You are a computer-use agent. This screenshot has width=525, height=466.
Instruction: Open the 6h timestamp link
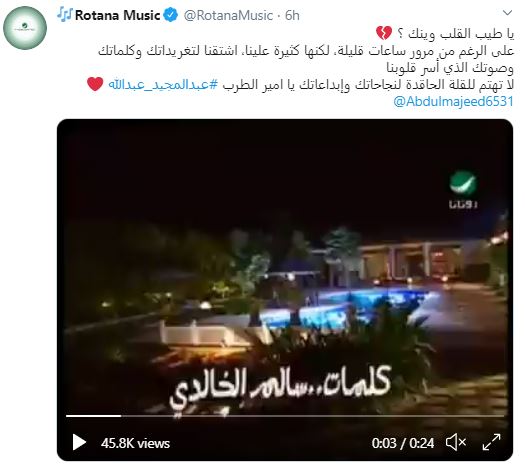point(292,15)
